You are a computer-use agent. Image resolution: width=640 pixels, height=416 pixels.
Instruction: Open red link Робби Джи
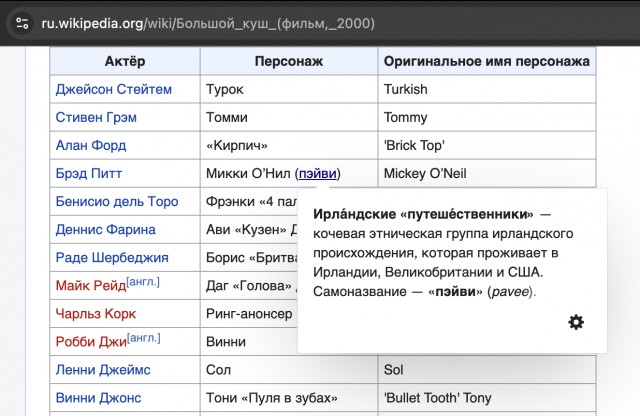(x=91, y=342)
